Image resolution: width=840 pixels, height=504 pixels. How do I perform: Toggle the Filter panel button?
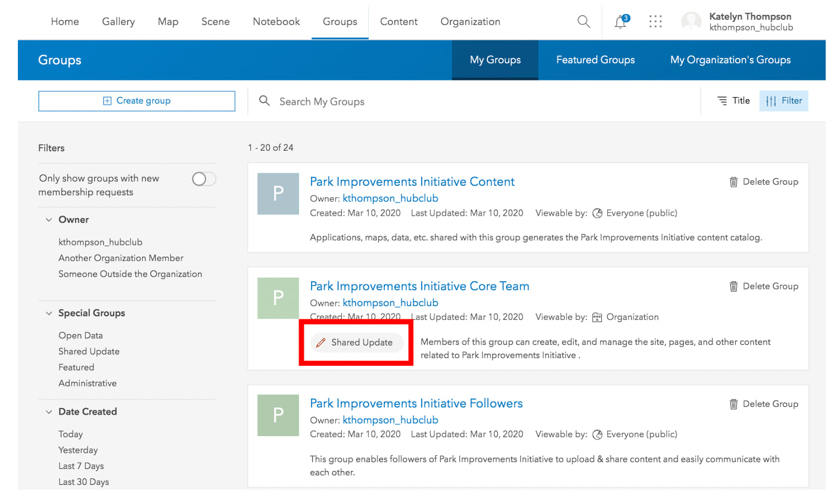(x=783, y=101)
